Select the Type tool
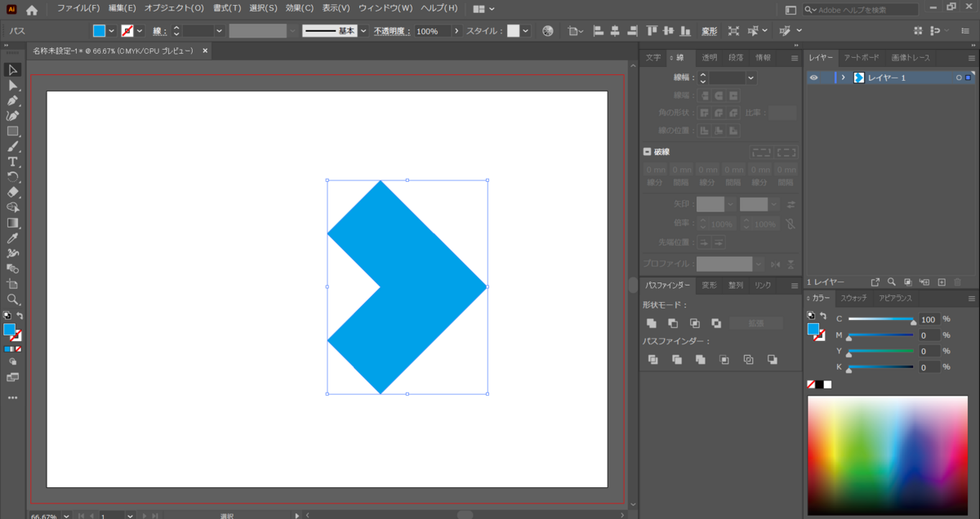Image resolution: width=980 pixels, height=519 pixels. [13, 162]
